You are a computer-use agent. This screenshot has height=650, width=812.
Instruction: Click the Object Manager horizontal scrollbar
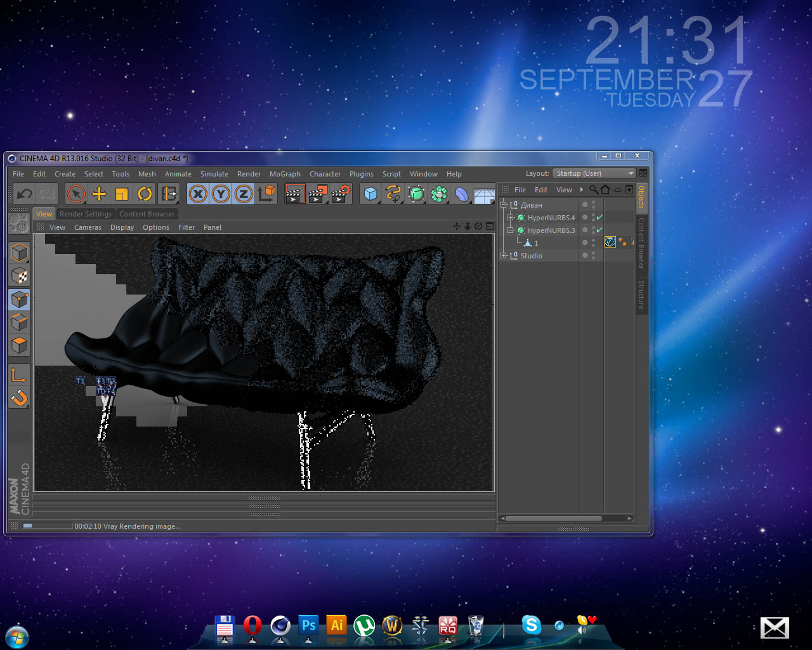click(x=553, y=519)
